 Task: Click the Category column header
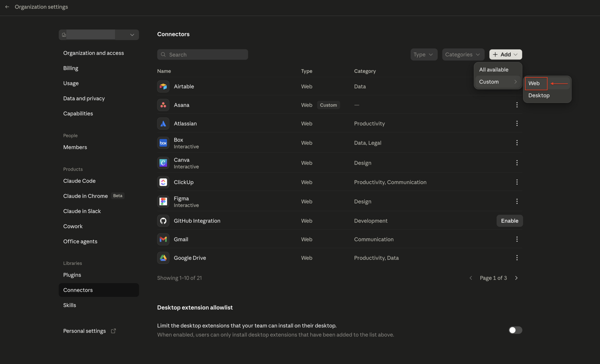pyautogui.click(x=365, y=71)
